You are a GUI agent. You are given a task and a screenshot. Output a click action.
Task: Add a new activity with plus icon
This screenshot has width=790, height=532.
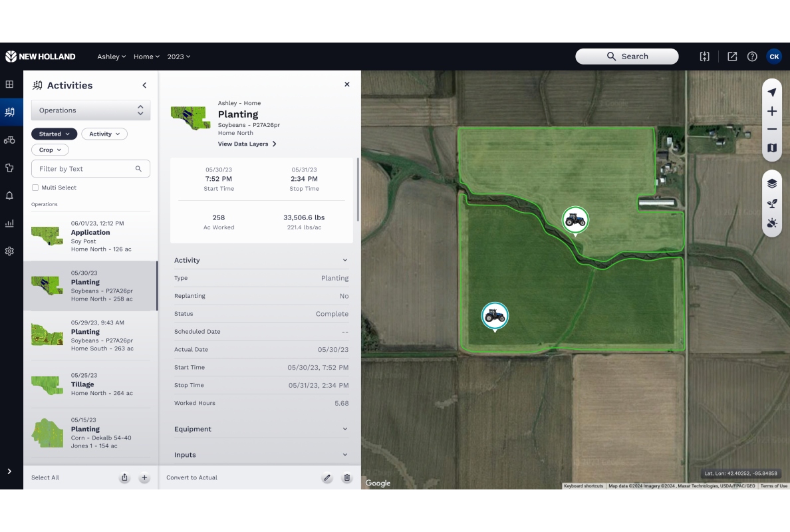(x=144, y=477)
